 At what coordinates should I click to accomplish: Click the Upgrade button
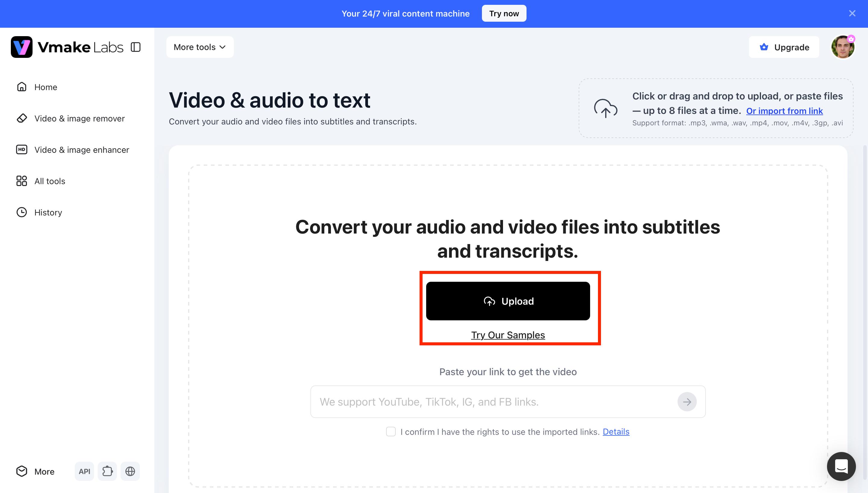(x=784, y=47)
